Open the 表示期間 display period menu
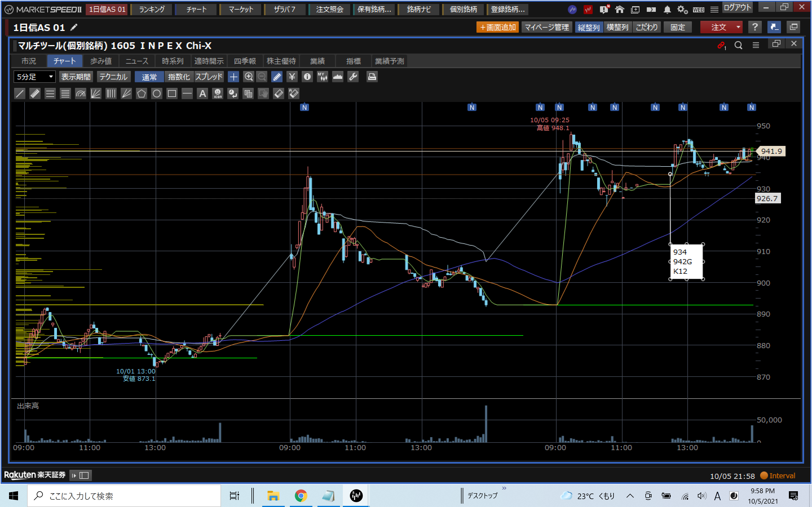This screenshot has width=812, height=507. coord(76,77)
